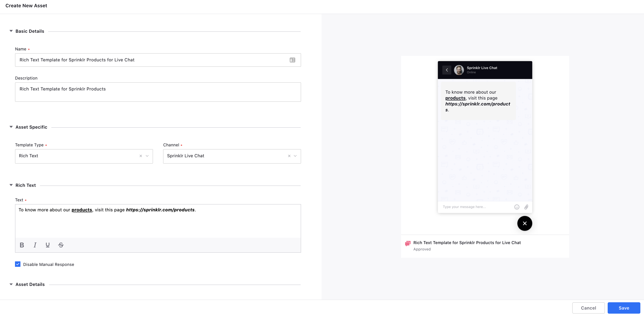Clear the Channel selection
This screenshot has height=315, width=644.
(289, 156)
